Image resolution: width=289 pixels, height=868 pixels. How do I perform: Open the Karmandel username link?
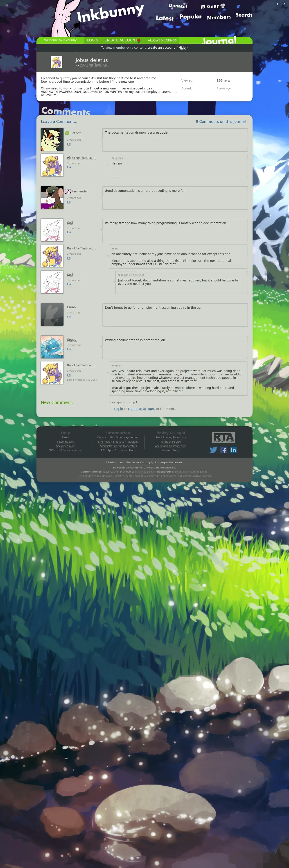click(x=79, y=191)
